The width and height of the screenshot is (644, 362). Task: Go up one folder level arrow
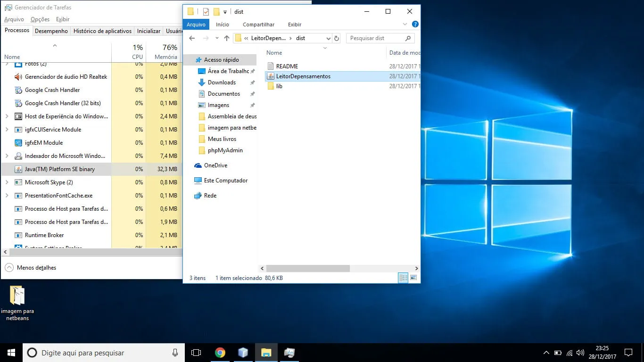[227, 38]
